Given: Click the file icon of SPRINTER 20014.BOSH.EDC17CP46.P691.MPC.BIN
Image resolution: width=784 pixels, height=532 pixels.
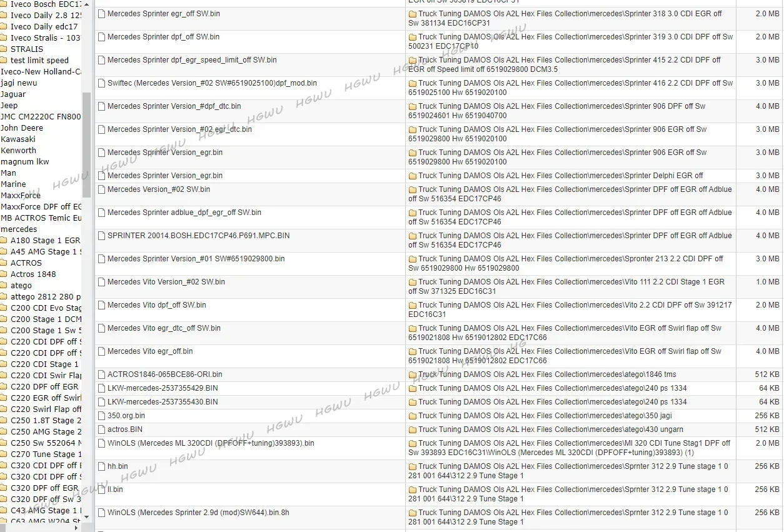Looking at the screenshot, I should click(x=102, y=236).
